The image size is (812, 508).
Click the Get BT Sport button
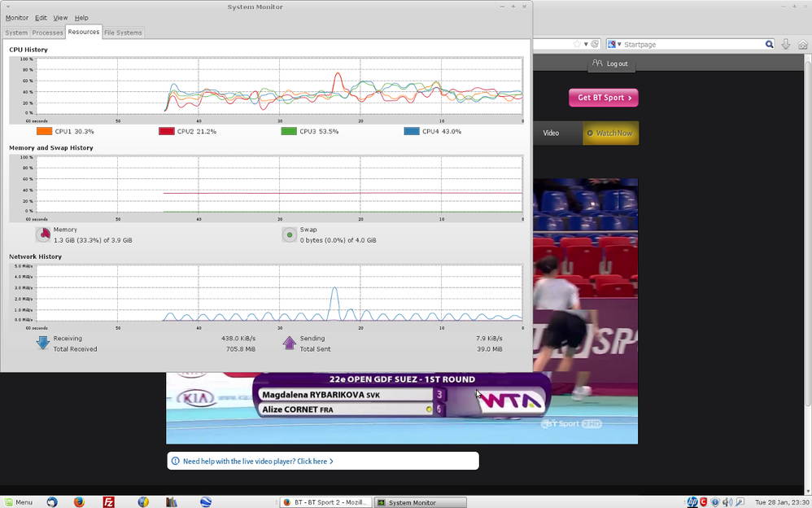(603, 98)
